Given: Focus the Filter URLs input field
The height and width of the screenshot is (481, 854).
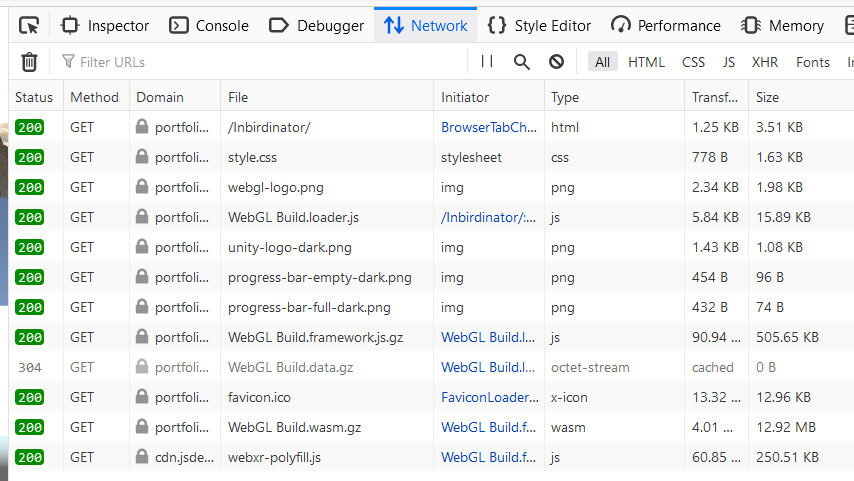Looking at the screenshot, I should 260,62.
